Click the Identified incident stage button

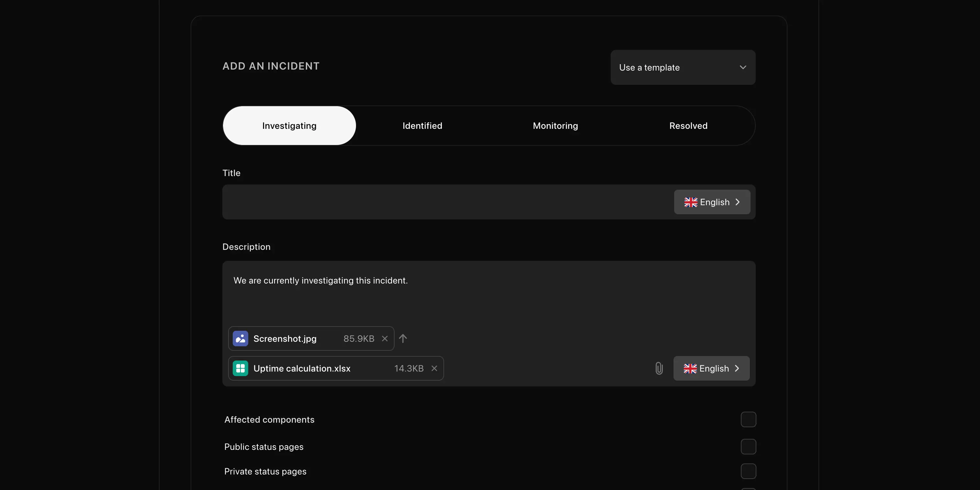(422, 125)
